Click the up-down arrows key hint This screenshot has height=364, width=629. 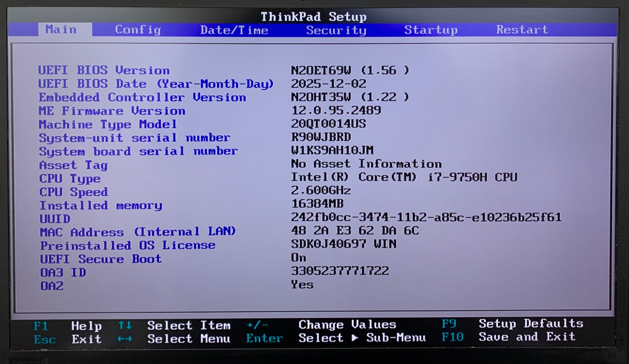(x=125, y=326)
